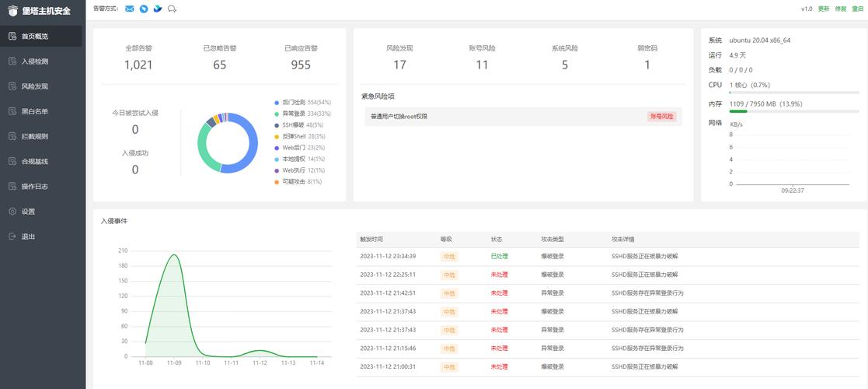Select the 2023-11-12 21:15:46 event timestamp

pyautogui.click(x=388, y=348)
